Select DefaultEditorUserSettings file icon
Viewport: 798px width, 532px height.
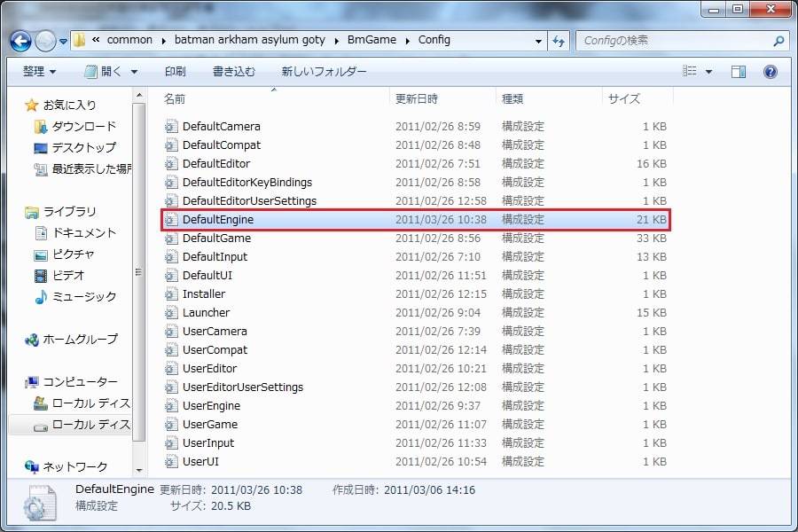pyautogui.click(x=171, y=201)
